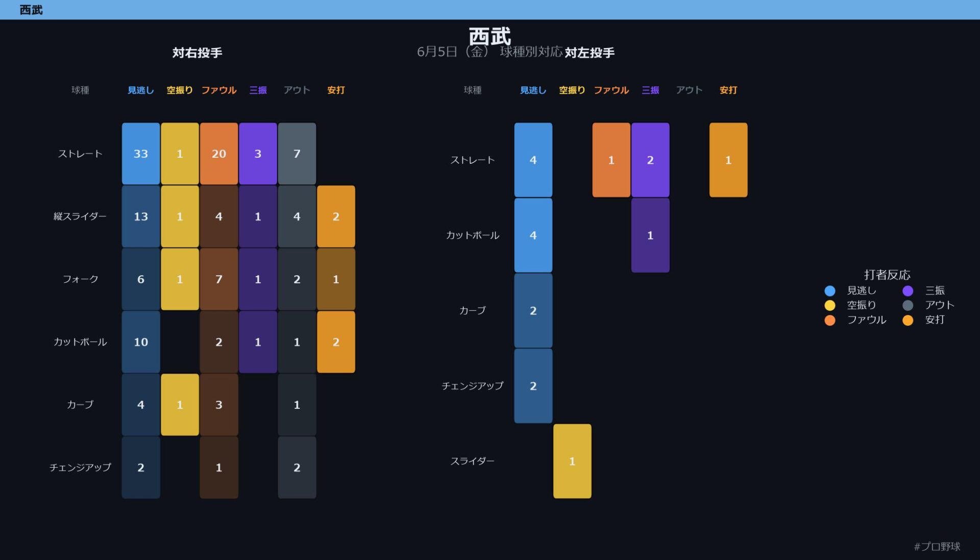The height and width of the screenshot is (560, 980).
Task: Click the 1 空振り cell in left カーブ row
Action: (x=180, y=405)
